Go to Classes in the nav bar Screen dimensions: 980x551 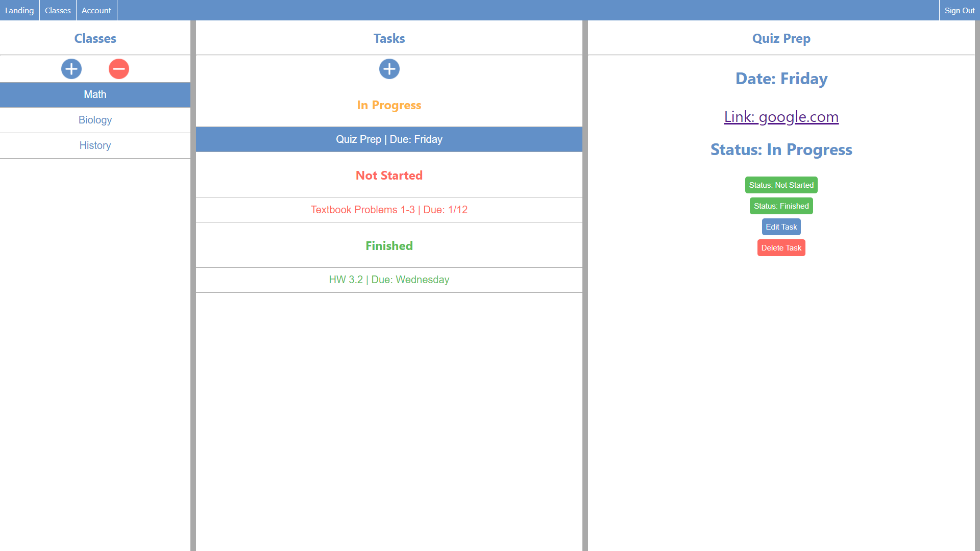pyautogui.click(x=58, y=10)
